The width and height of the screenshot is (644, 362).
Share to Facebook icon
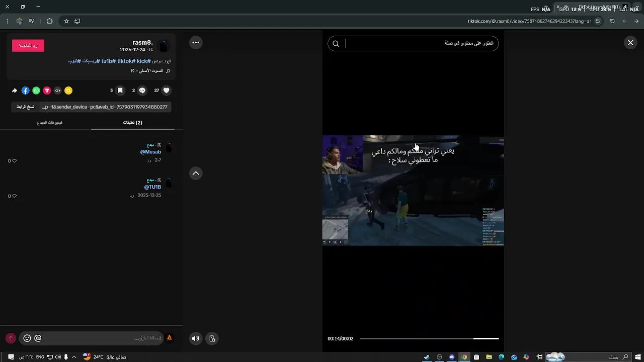coord(25,90)
